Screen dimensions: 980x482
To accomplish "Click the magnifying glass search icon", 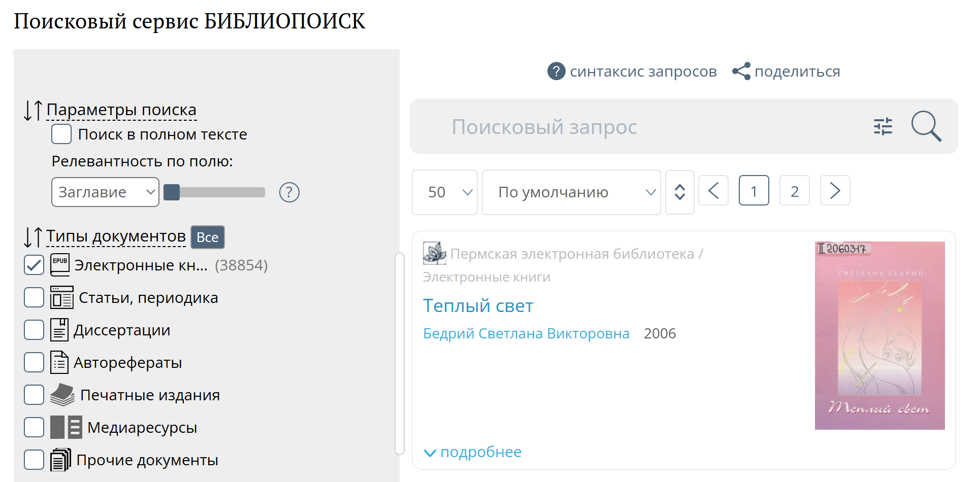I will tap(926, 126).
